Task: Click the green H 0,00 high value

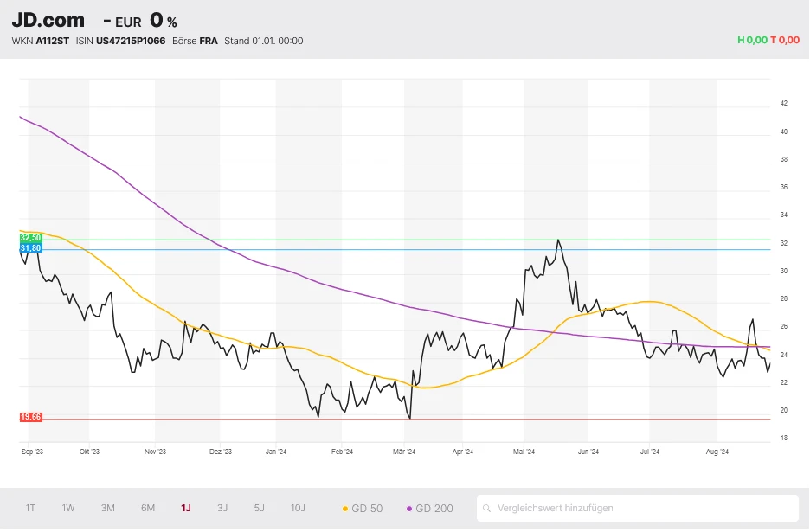Action: coord(752,40)
